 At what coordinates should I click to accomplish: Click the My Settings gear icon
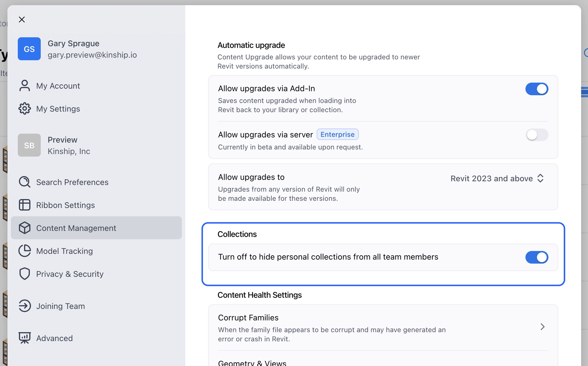click(25, 108)
